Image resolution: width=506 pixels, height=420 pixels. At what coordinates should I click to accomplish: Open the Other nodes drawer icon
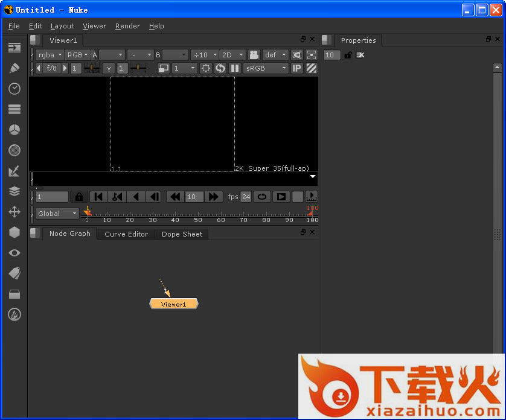(x=14, y=294)
